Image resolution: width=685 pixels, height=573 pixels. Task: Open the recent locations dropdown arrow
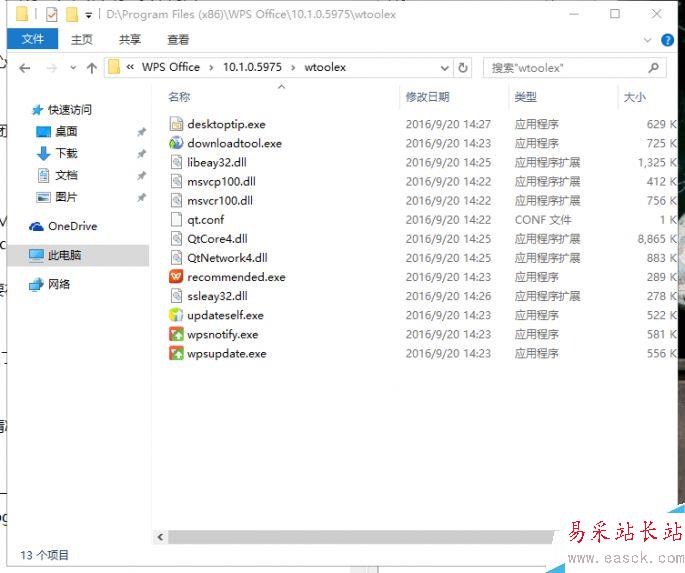click(73, 68)
